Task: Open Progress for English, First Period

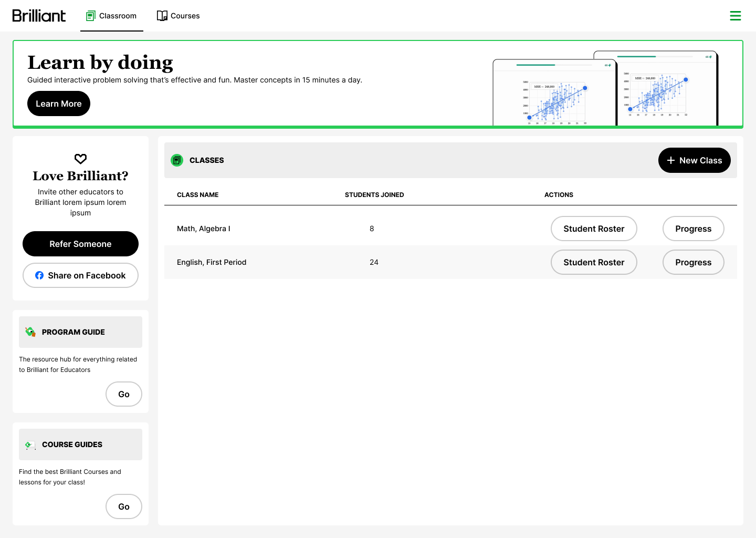Action: (x=693, y=262)
